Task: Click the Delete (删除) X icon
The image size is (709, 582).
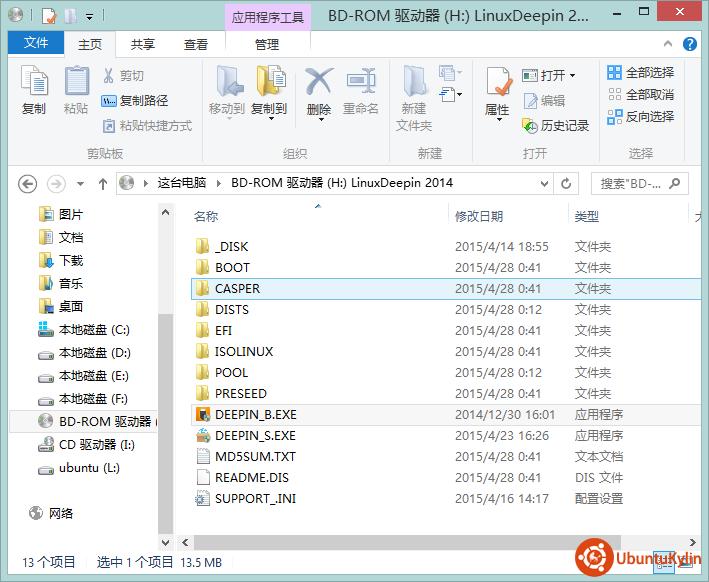Action: [319, 81]
